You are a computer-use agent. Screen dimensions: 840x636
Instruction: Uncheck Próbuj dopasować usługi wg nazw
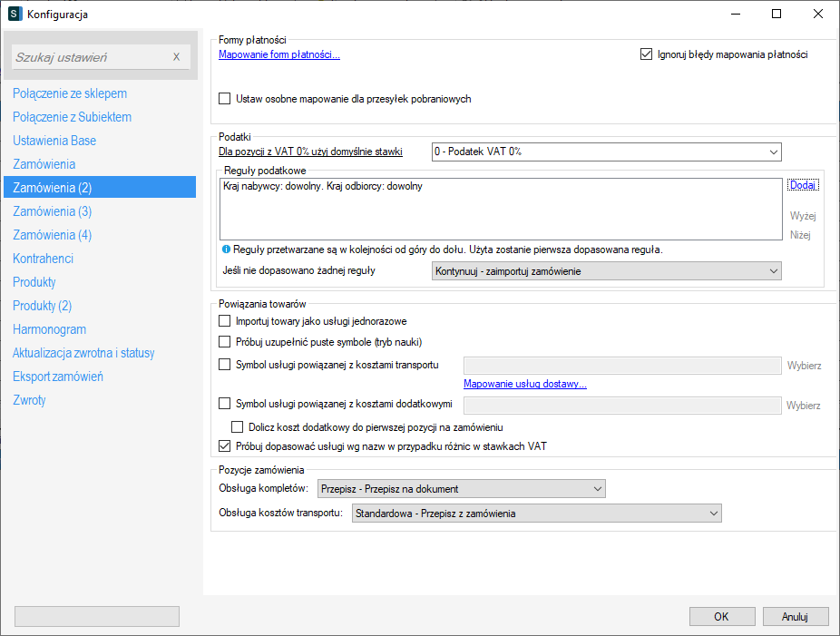(226, 446)
